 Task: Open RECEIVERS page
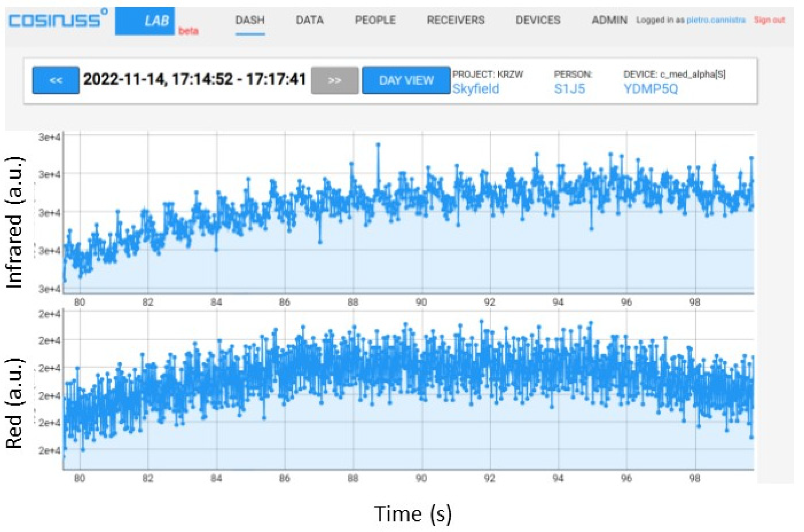point(456,21)
